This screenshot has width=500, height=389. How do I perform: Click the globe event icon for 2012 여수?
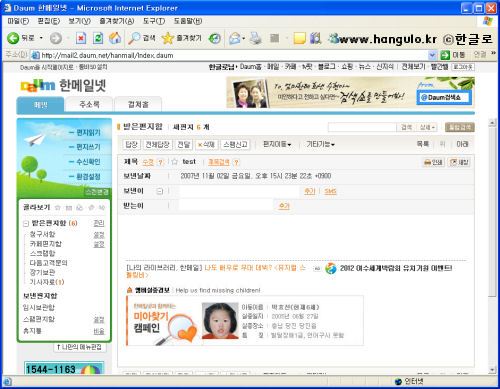coord(331,268)
